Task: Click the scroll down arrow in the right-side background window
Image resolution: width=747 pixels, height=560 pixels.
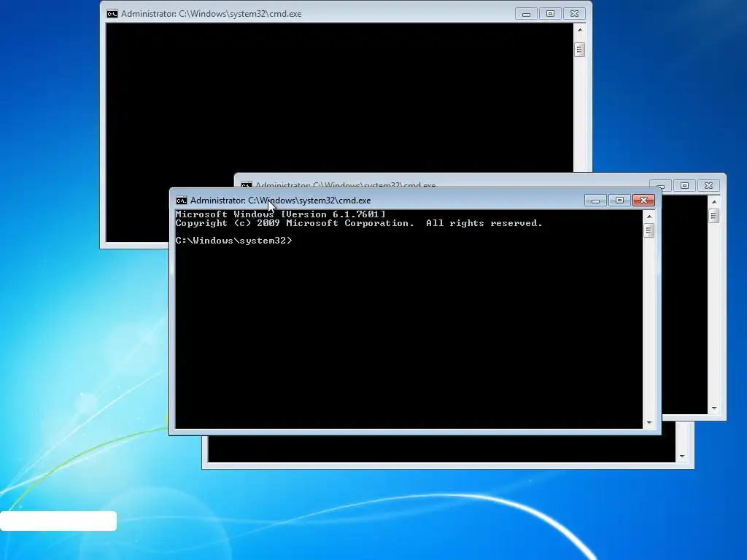Action: point(713,408)
